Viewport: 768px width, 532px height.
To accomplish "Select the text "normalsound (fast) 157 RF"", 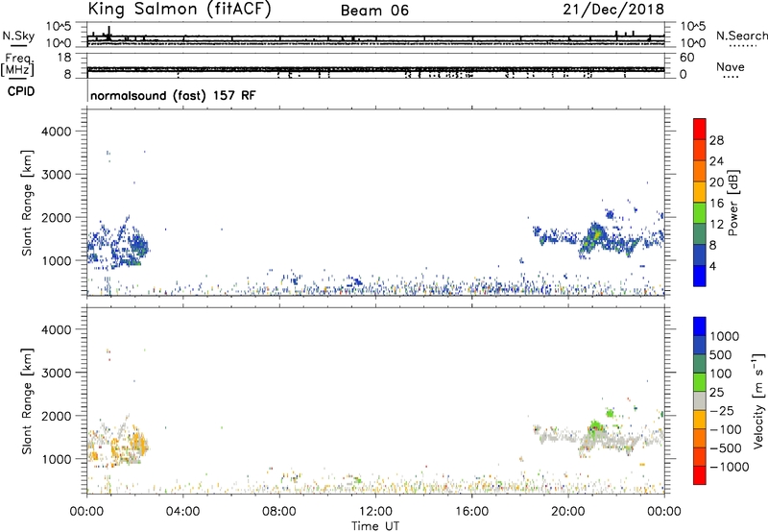I will coord(173,95).
